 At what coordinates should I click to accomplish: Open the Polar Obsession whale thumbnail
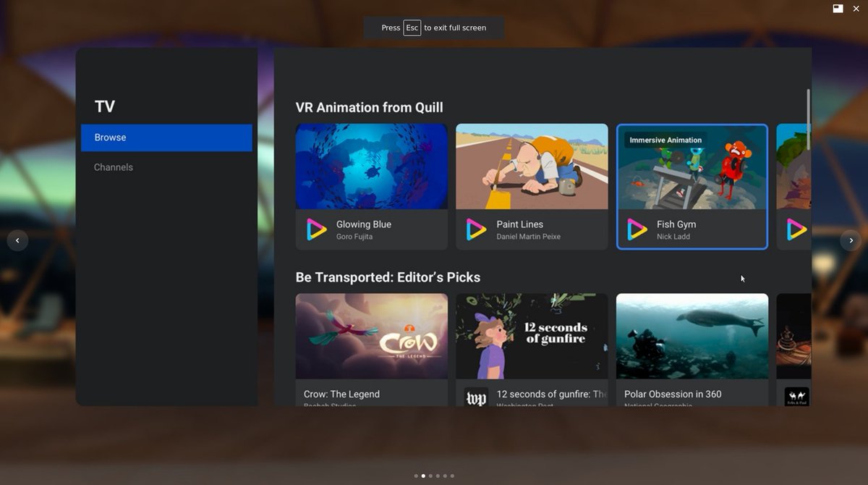(692, 336)
